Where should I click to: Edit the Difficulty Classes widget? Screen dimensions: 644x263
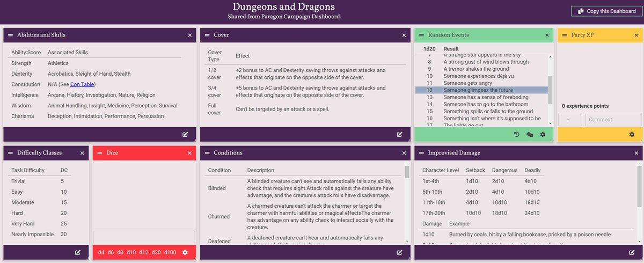click(x=78, y=252)
